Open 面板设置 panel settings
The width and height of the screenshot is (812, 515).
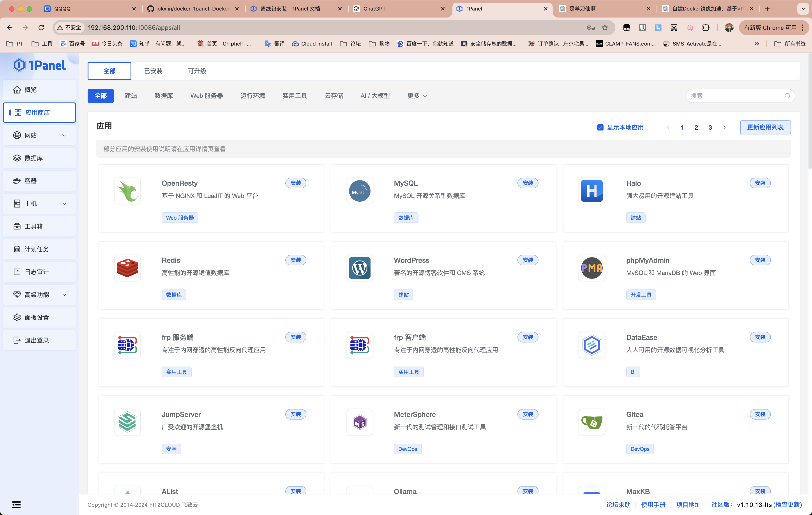tap(39, 317)
